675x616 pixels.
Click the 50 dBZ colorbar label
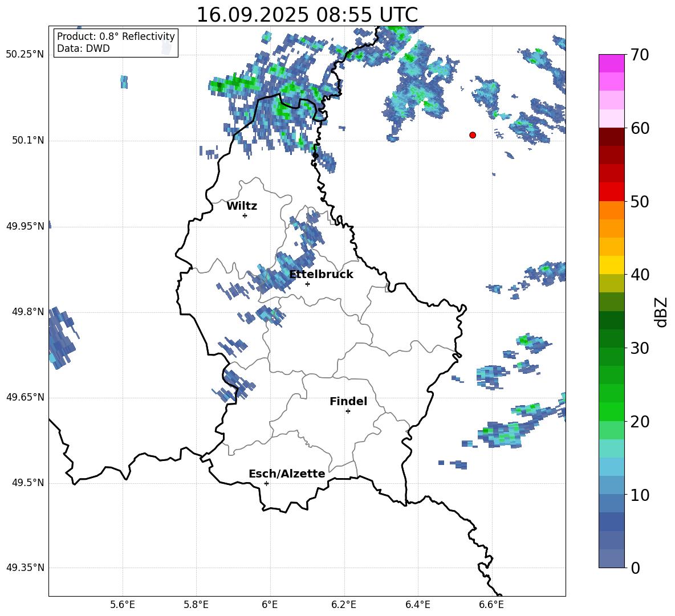pyautogui.click(x=639, y=202)
